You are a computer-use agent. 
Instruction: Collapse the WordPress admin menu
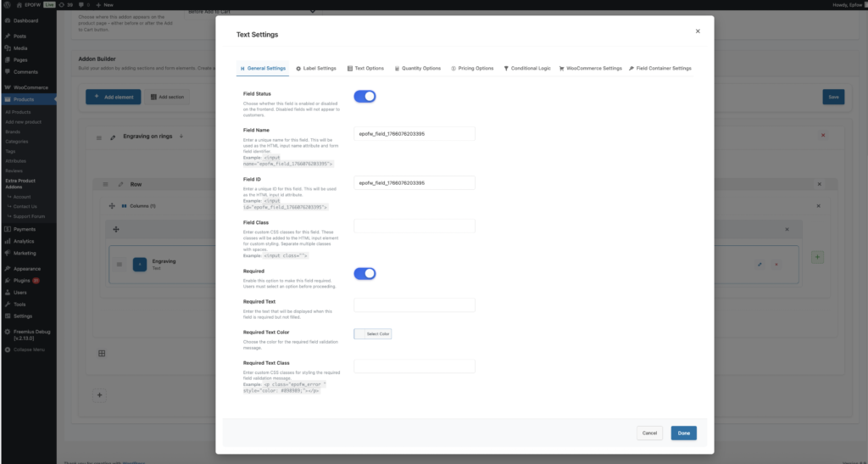tap(25, 349)
